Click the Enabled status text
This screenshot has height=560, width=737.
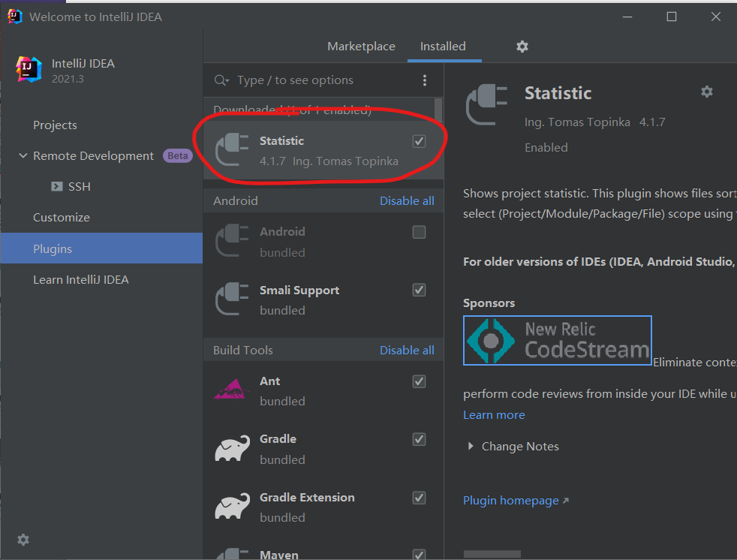click(546, 148)
